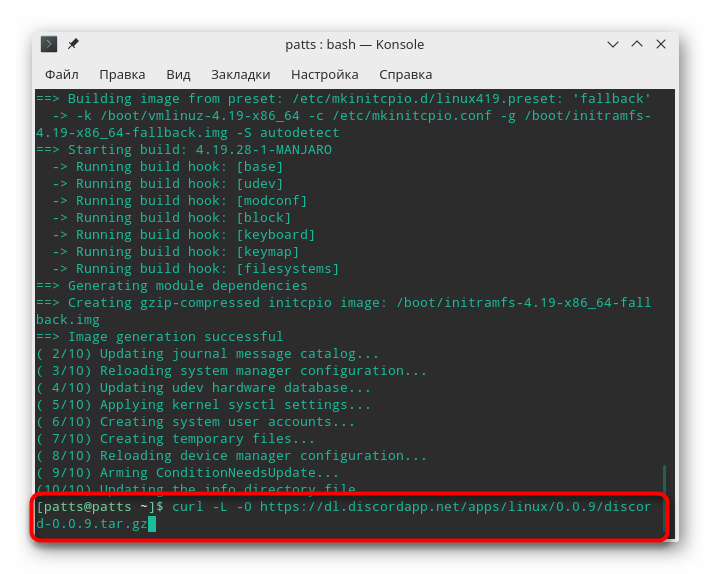Click '( 9/10) Arming ConditionNeedsUpdate...' line

[x=188, y=472]
